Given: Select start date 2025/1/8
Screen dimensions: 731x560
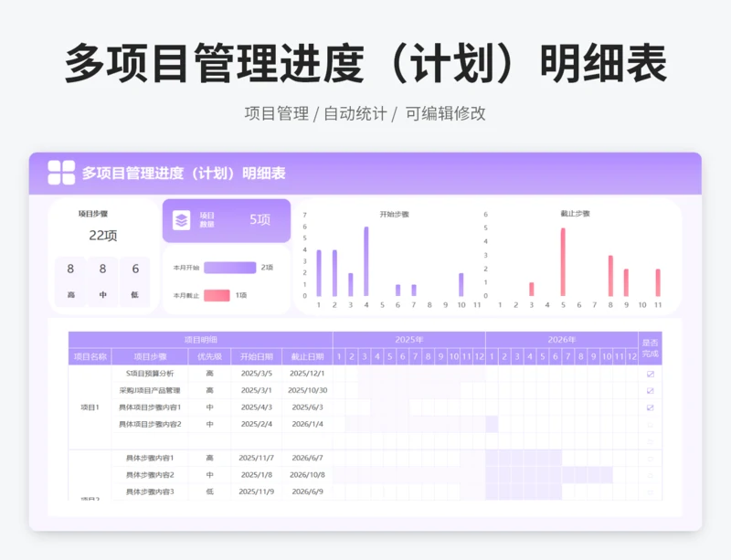Looking at the screenshot, I should 257,475.
